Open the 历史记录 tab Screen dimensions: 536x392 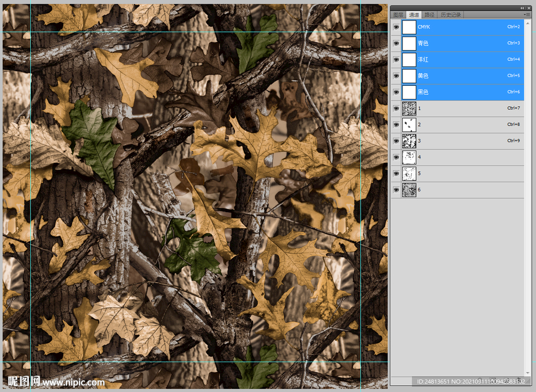click(x=451, y=15)
